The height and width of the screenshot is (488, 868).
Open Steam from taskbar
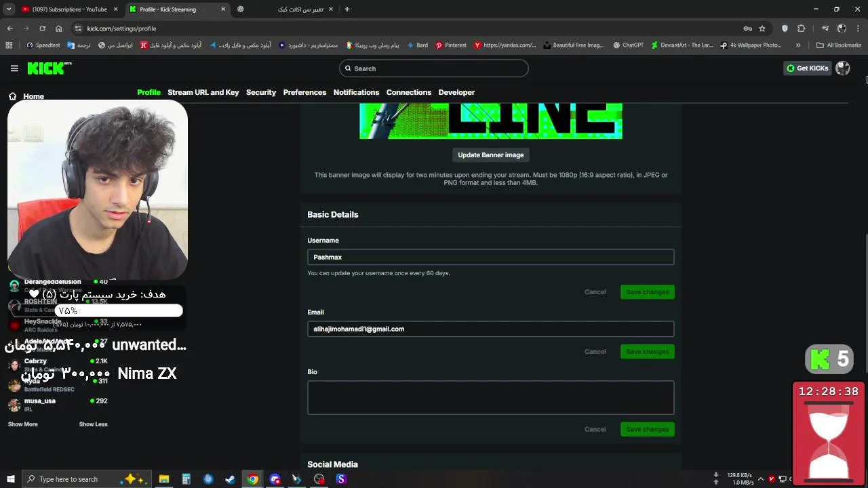pyautogui.click(x=231, y=479)
